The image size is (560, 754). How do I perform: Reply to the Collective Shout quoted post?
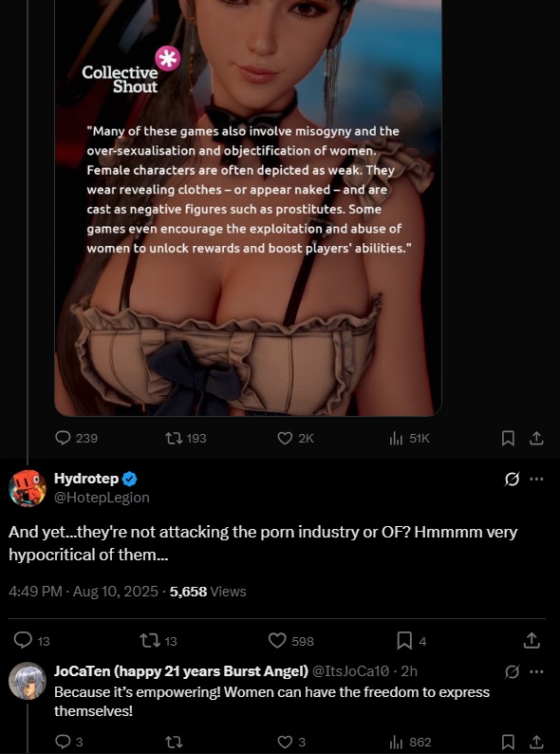point(76,438)
